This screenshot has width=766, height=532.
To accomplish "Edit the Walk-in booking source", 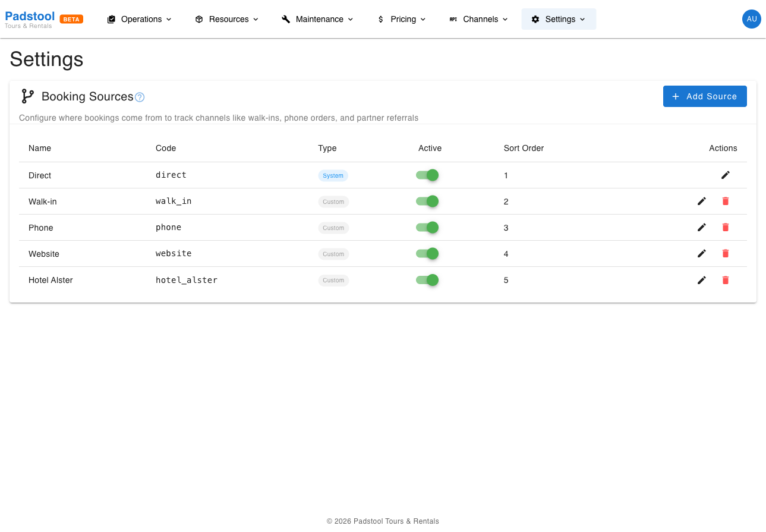I will (701, 202).
